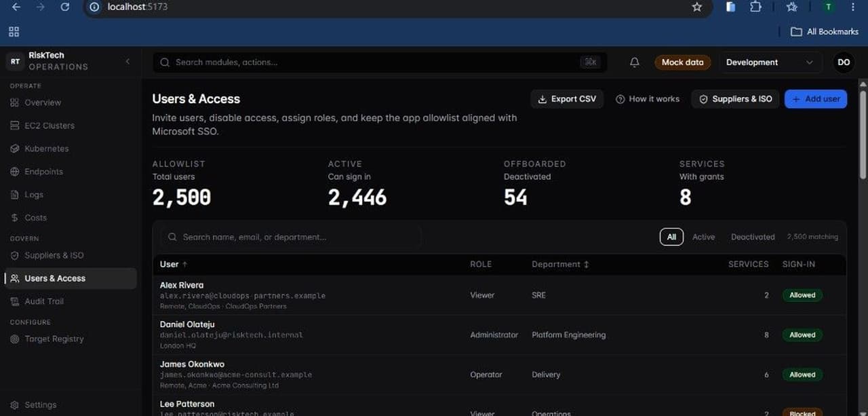The image size is (868, 416).
Task: Select the All filter pill
Action: (671, 237)
